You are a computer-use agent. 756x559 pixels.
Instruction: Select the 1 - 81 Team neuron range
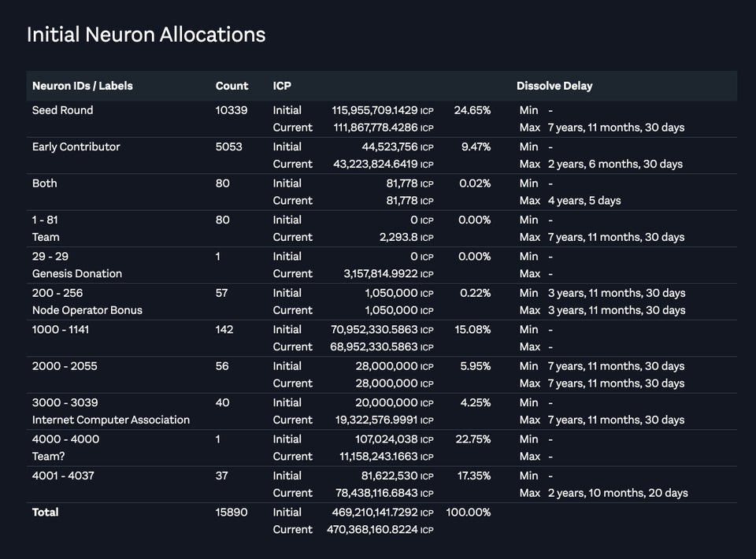click(x=45, y=220)
